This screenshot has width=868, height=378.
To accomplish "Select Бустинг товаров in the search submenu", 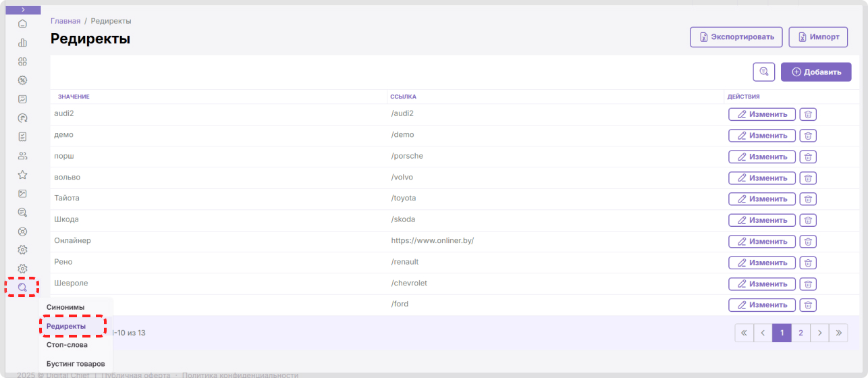I will (76, 364).
